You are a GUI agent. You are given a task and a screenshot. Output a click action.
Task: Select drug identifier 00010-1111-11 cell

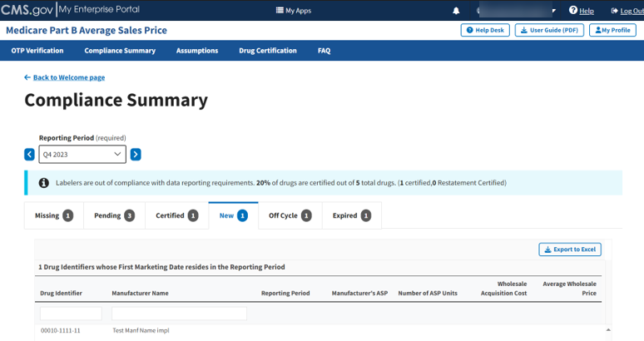pos(61,330)
